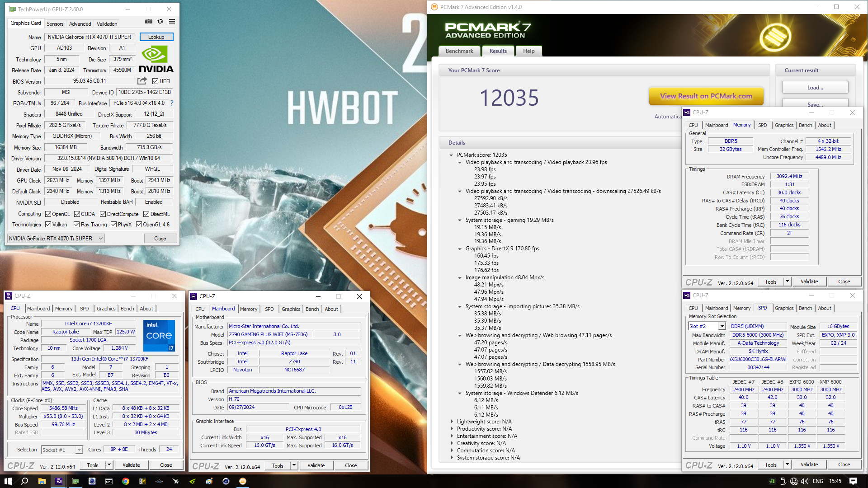
Task: Click the taskbar clock showing 15:45
Action: click(835, 481)
